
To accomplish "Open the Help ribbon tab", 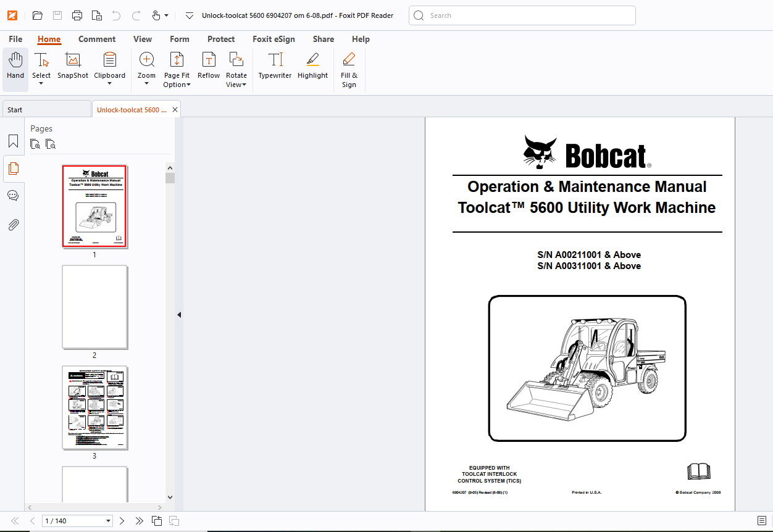I will tap(361, 39).
